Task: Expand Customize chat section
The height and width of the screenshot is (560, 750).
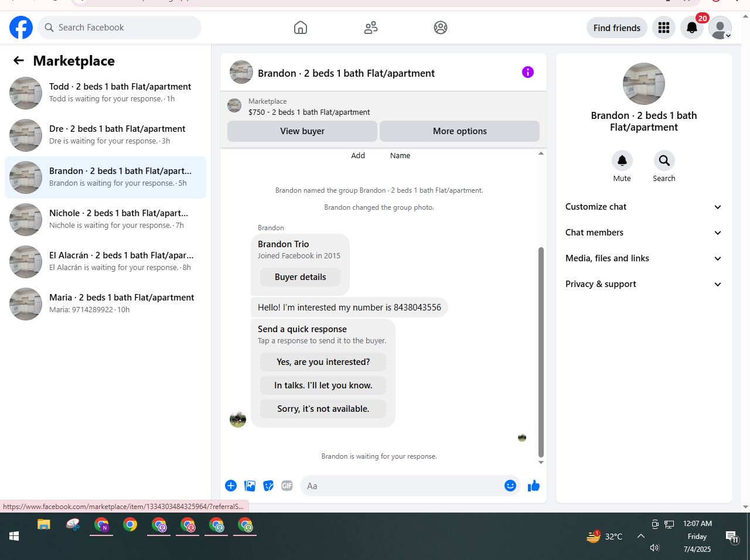Action: coord(644,207)
